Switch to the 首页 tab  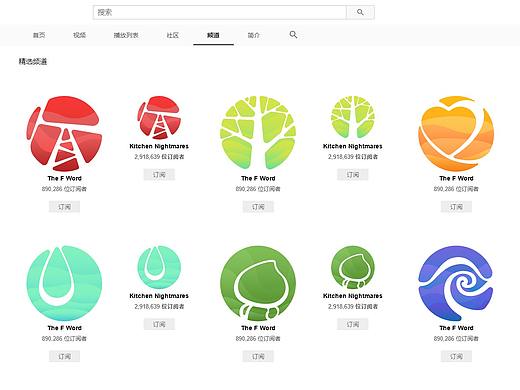(39, 35)
